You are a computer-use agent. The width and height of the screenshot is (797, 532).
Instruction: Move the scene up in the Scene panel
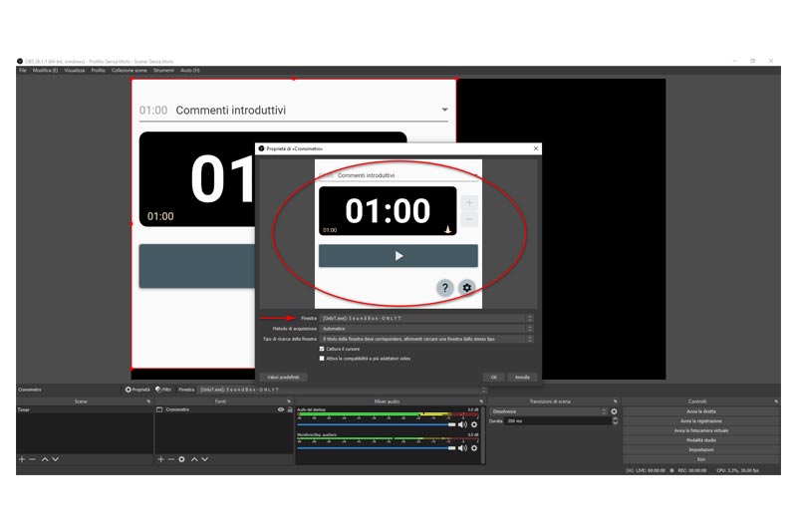[x=45, y=459]
